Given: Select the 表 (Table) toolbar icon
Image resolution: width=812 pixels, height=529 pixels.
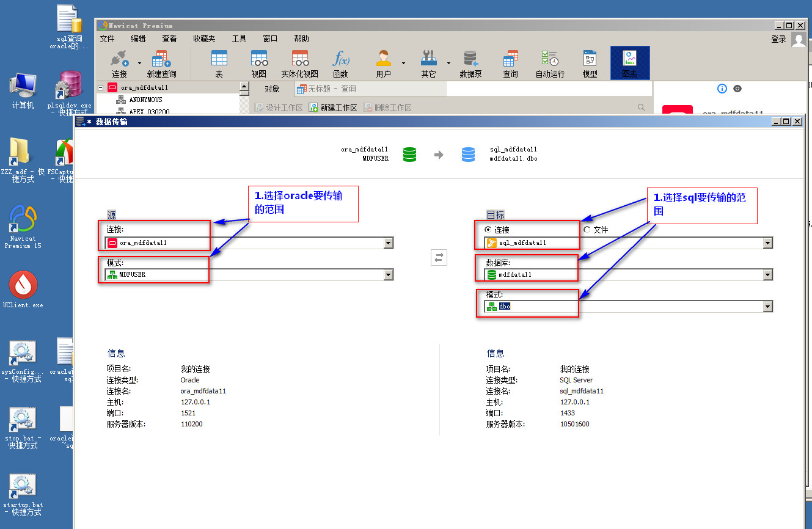Looking at the screenshot, I should tap(219, 63).
